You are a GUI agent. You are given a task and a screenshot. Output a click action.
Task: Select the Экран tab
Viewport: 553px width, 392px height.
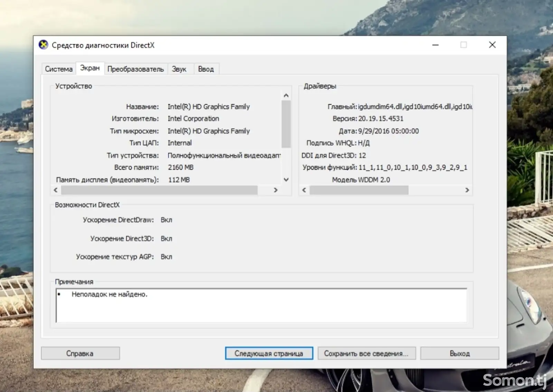click(x=90, y=68)
